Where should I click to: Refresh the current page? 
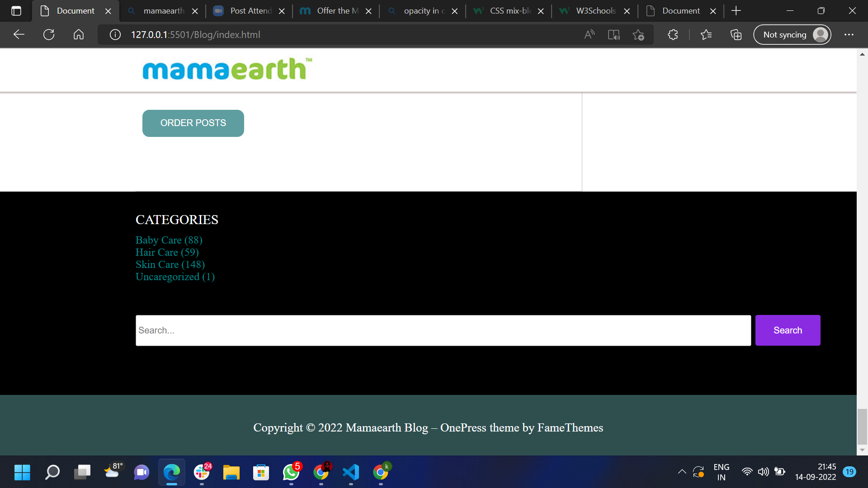[x=48, y=34]
